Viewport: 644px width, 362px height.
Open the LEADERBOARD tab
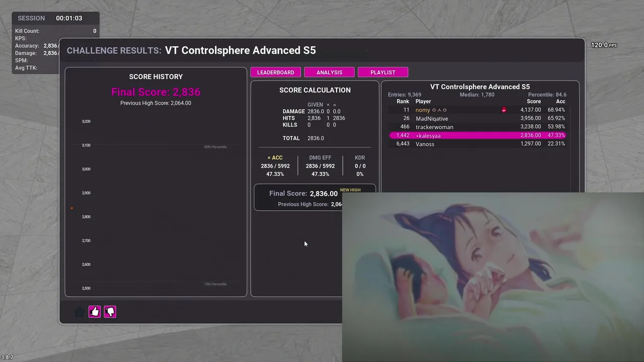(276, 72)
